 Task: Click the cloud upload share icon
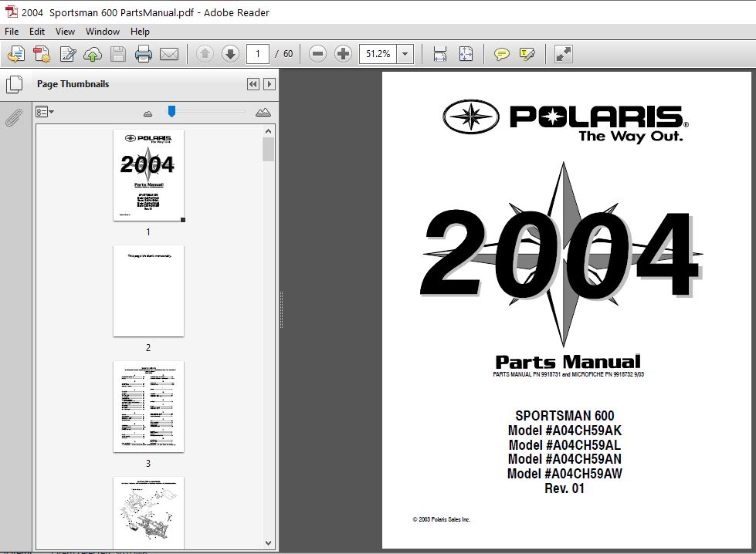pos(93,54)
